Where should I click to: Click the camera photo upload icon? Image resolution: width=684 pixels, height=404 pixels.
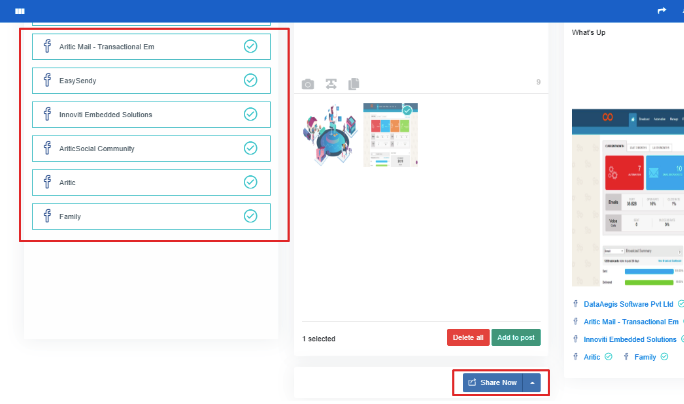click(x=308, y=84)
